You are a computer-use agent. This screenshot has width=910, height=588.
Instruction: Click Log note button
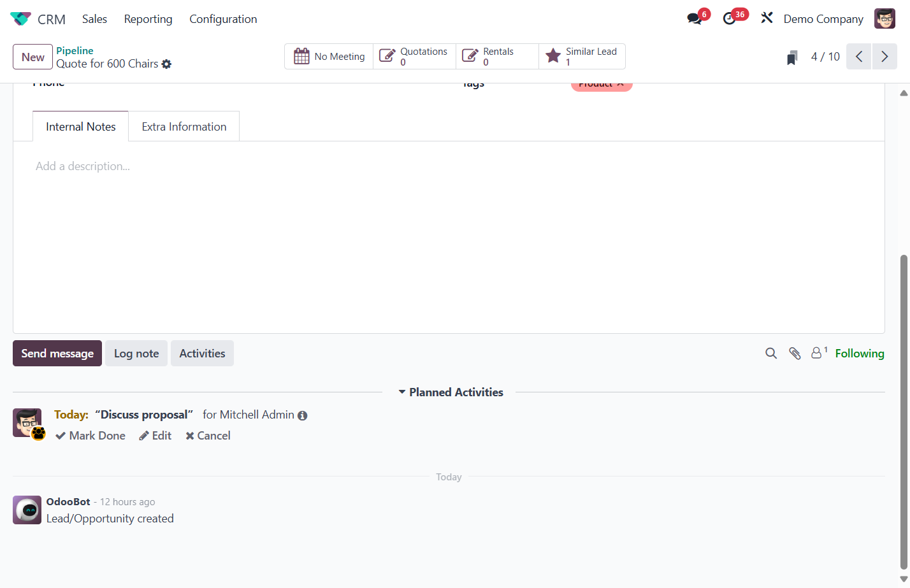click(136, 354)
